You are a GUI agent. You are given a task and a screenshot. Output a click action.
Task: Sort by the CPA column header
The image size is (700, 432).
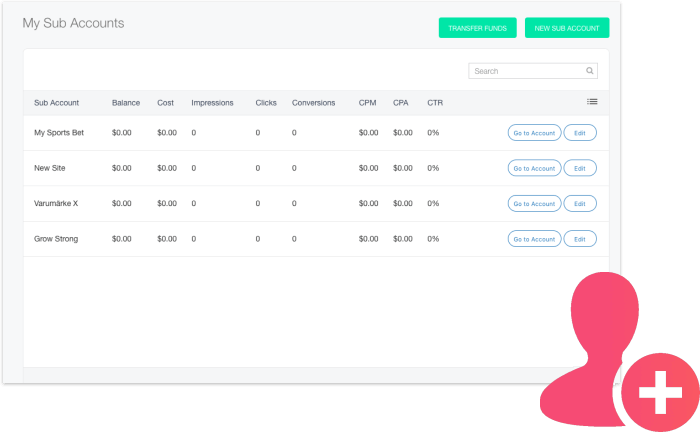pos(400,103)
